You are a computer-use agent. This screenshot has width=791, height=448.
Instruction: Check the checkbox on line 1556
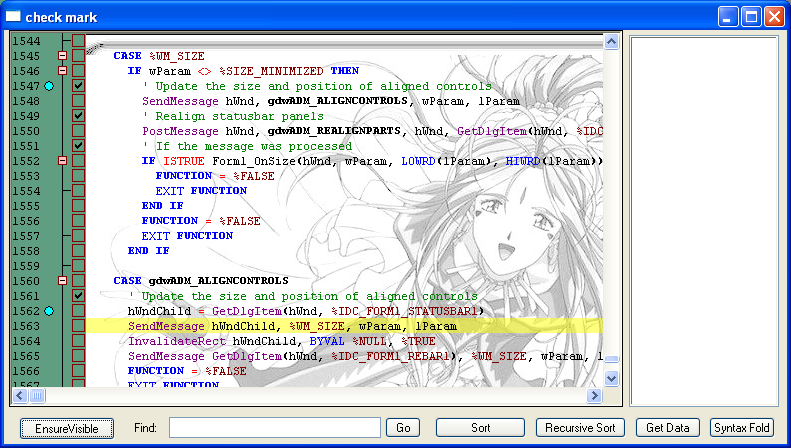[78, 221]
